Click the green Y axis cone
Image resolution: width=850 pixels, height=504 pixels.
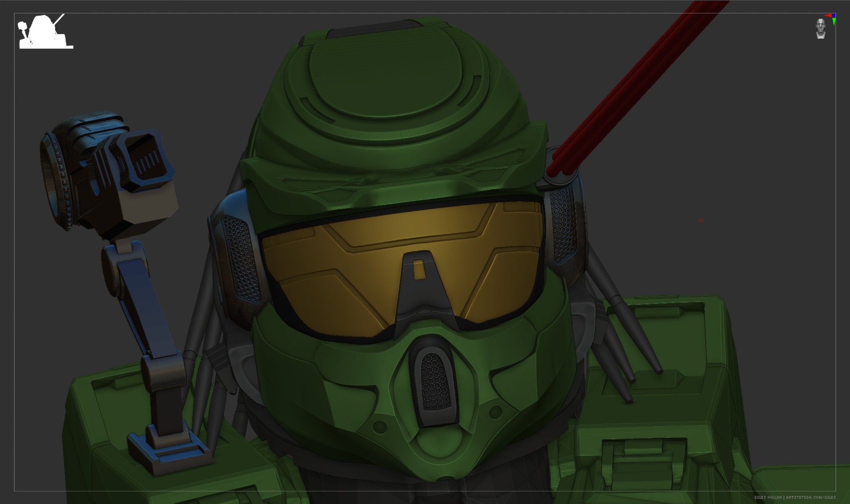pyautogui.click(x=834, y=22)
